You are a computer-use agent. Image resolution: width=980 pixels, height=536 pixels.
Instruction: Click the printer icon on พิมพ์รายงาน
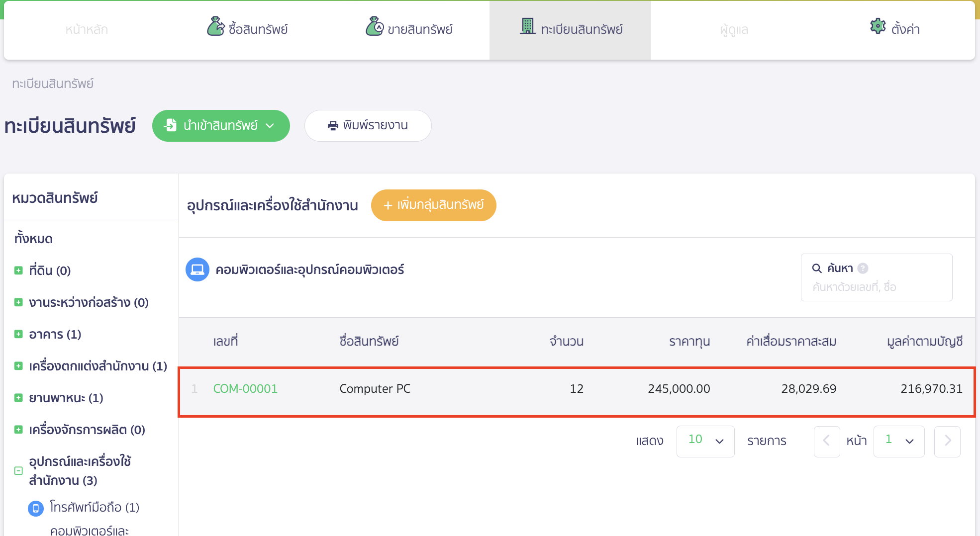coord(333,125)
